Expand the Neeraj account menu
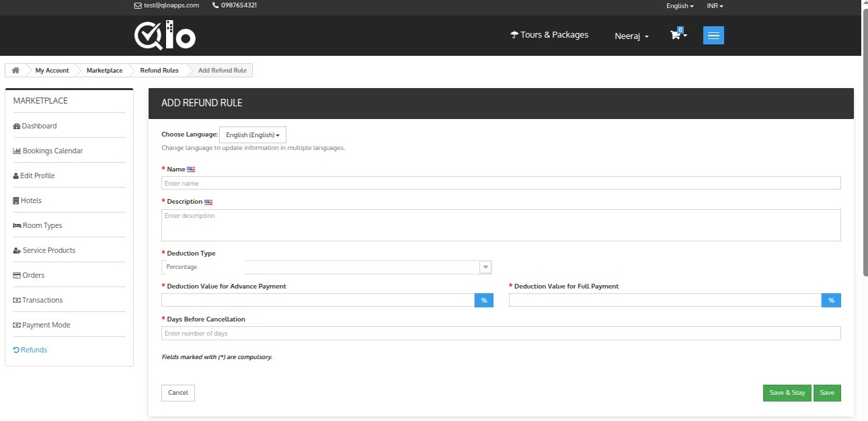 point(631,36)
